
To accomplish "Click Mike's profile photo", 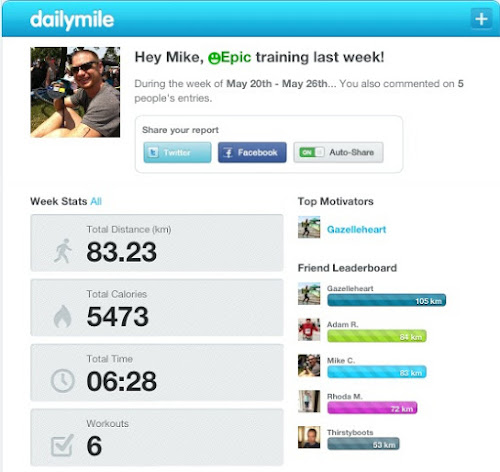I will pyautogui.click(x=75, y=92).
